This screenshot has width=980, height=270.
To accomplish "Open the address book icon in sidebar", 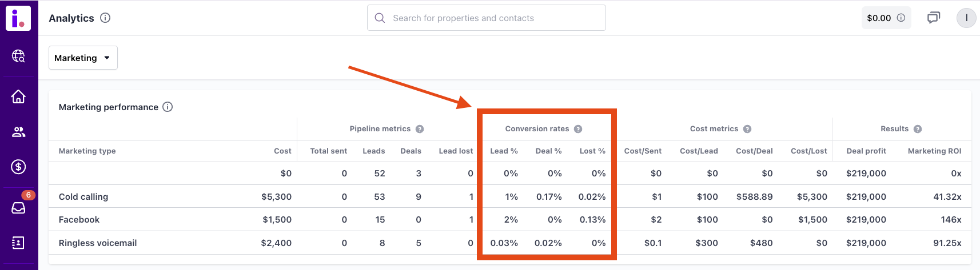I will 18,243.
